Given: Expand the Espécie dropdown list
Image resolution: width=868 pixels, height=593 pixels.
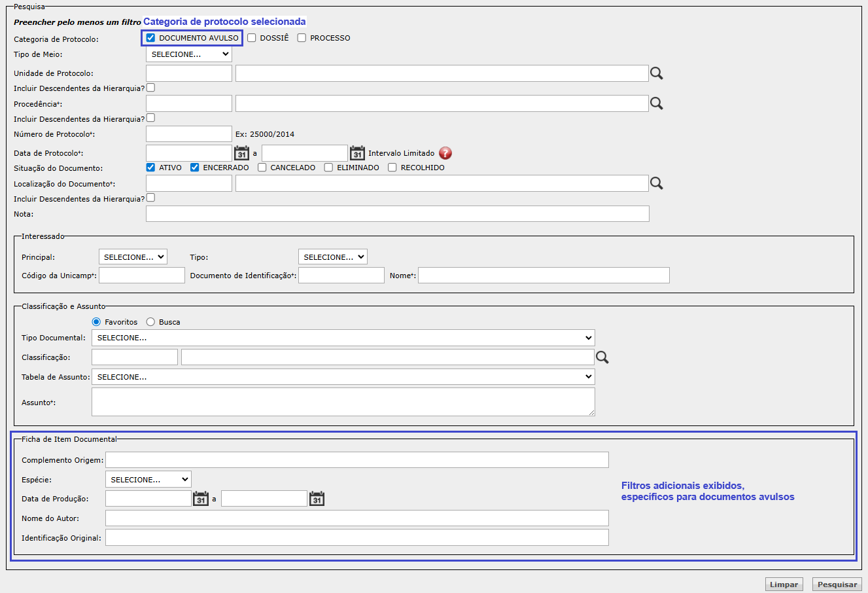Looking at the screenshot, I should (148, 480).
